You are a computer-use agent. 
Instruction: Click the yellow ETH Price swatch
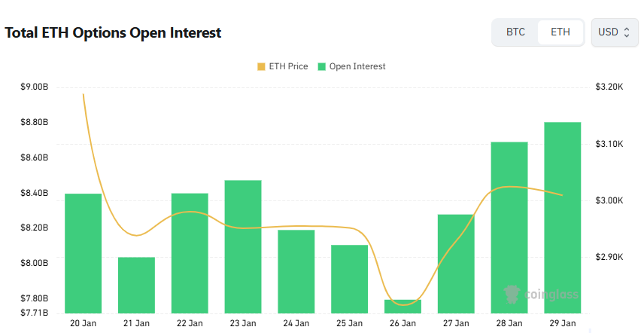pos(261,66)
